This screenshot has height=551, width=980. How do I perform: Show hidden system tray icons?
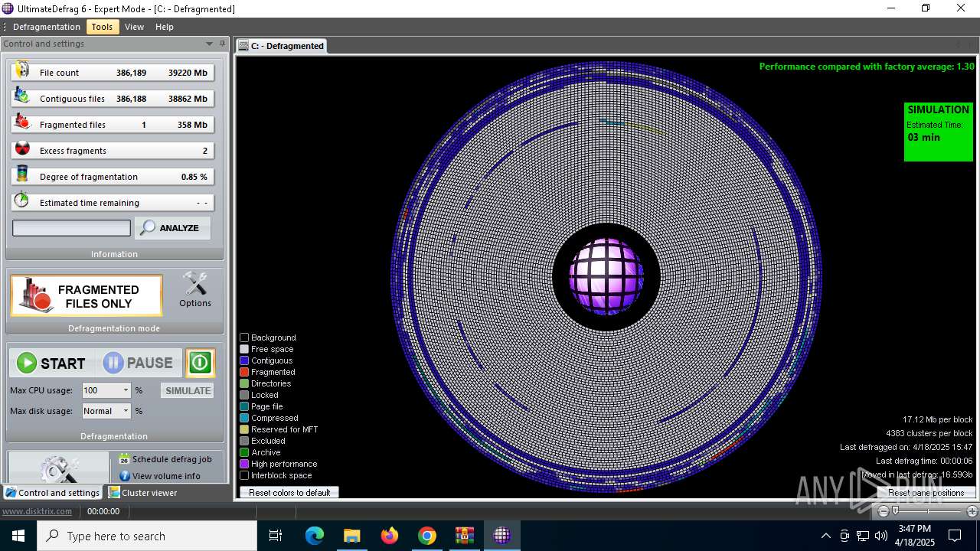click(825, 536)
